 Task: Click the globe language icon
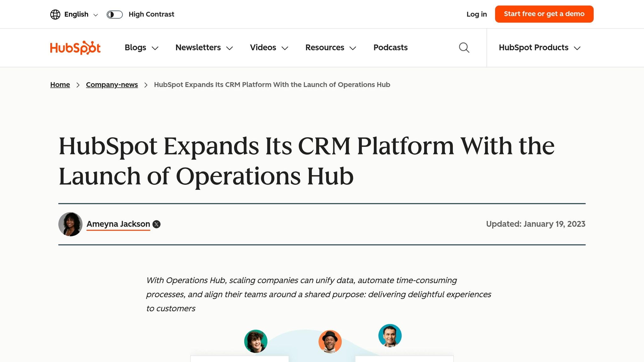55,14
